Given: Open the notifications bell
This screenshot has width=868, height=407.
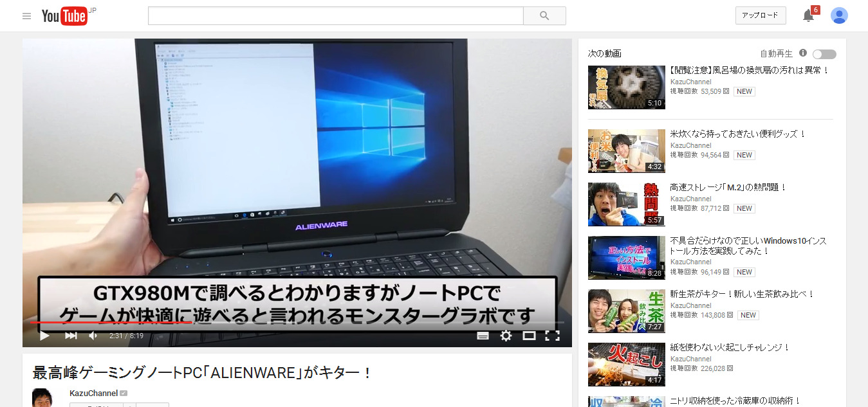Looking at the screenshot, I should pyautogui.click(x=809, y=16).
